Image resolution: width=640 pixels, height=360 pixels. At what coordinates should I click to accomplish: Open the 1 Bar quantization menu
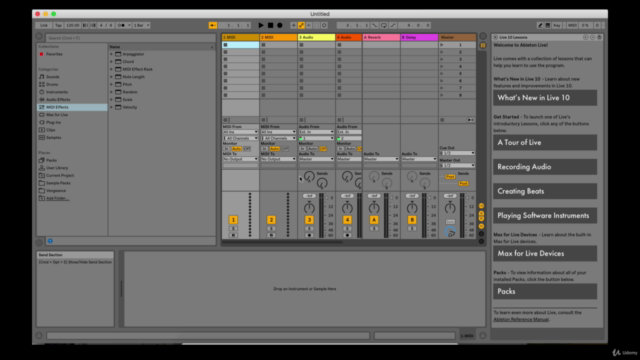[142, 25]
